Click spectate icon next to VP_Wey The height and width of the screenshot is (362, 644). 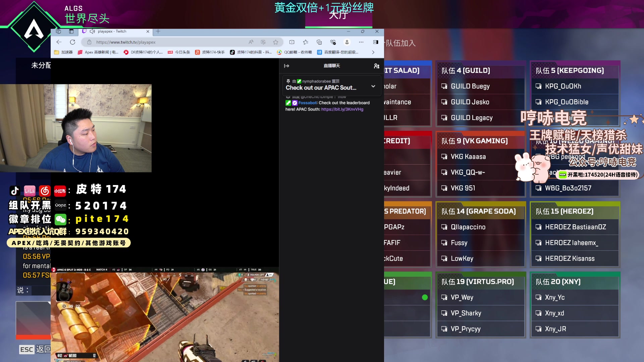(x=444, y=297)
